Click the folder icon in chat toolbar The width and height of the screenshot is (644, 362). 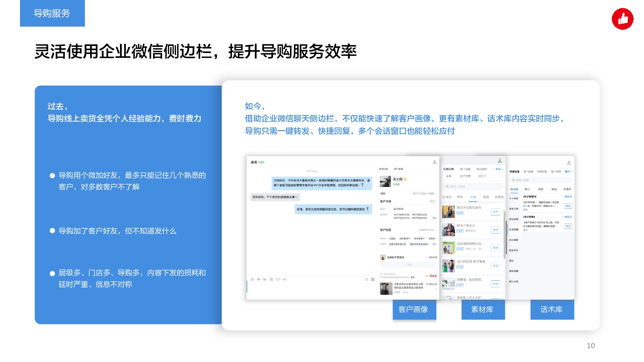277,279
